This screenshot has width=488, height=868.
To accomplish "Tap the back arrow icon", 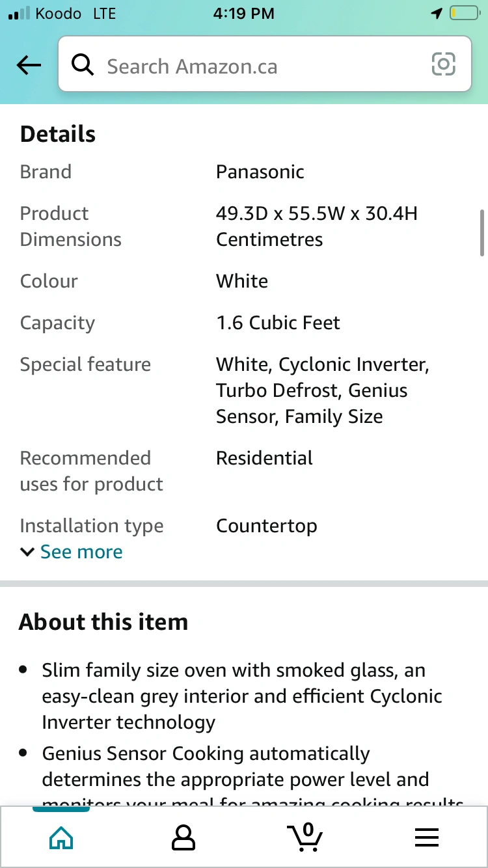I will pos(29,65).
